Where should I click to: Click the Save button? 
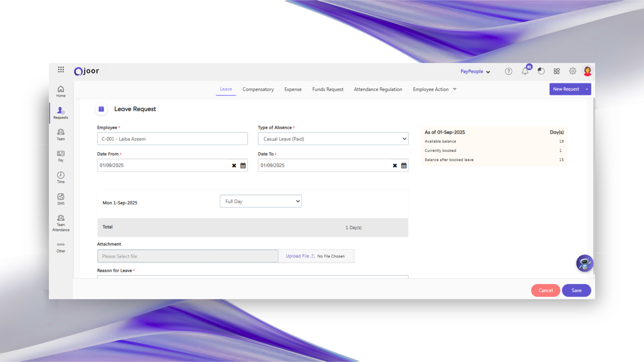pos(576,290)
